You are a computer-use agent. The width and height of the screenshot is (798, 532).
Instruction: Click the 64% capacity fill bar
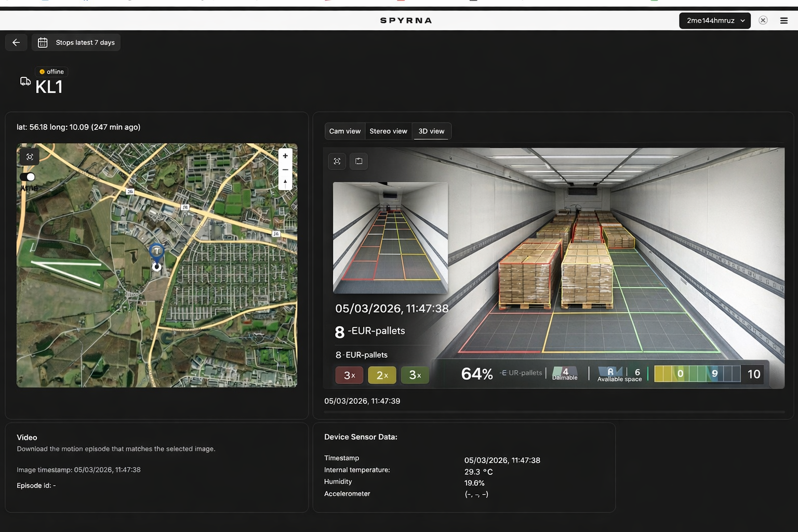(476, 374)
